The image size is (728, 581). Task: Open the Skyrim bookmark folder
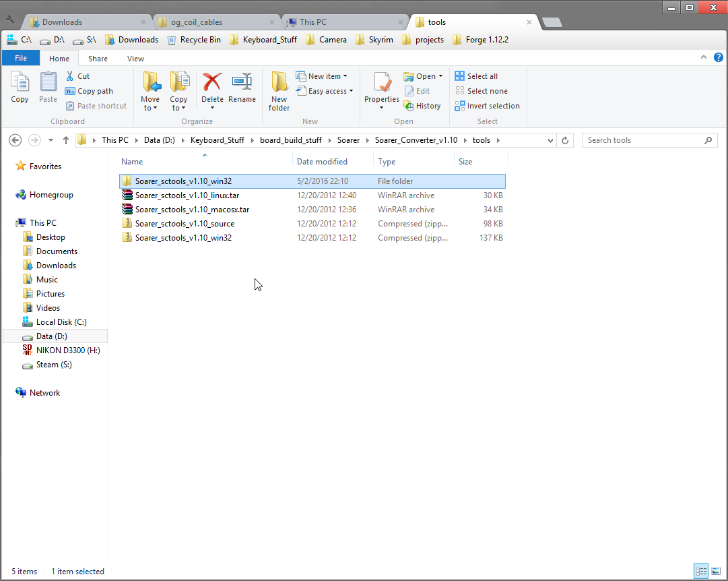pyautogui.click(x=374, y=40)
